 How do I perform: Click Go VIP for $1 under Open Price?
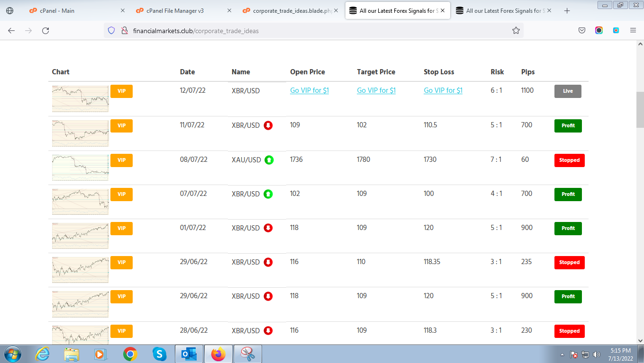coord(309,90)
